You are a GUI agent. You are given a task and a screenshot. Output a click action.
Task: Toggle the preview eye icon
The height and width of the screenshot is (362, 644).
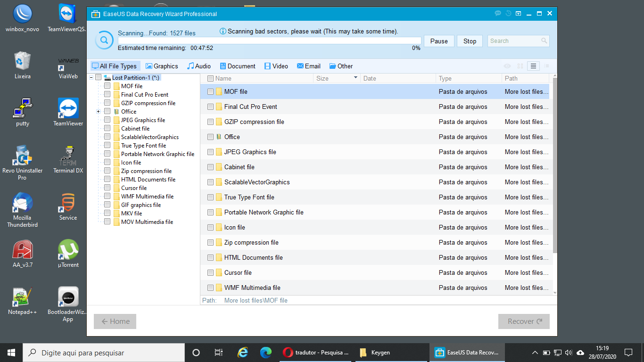pyautogui.click(x=507, y=66)
